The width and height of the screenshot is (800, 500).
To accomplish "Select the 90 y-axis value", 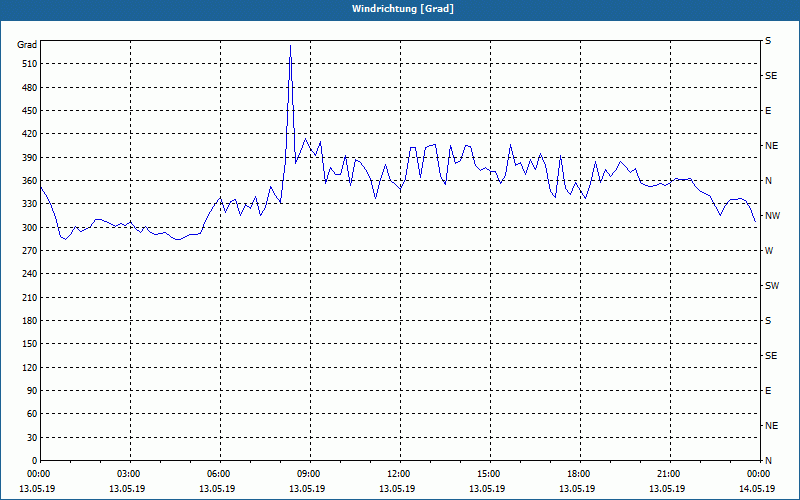I will (32, 391).
